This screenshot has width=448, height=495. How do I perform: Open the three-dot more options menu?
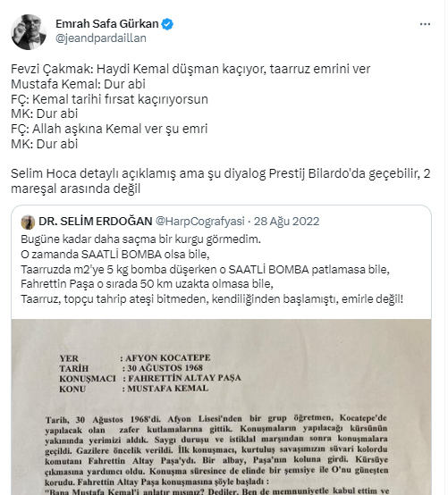(425, 24)
